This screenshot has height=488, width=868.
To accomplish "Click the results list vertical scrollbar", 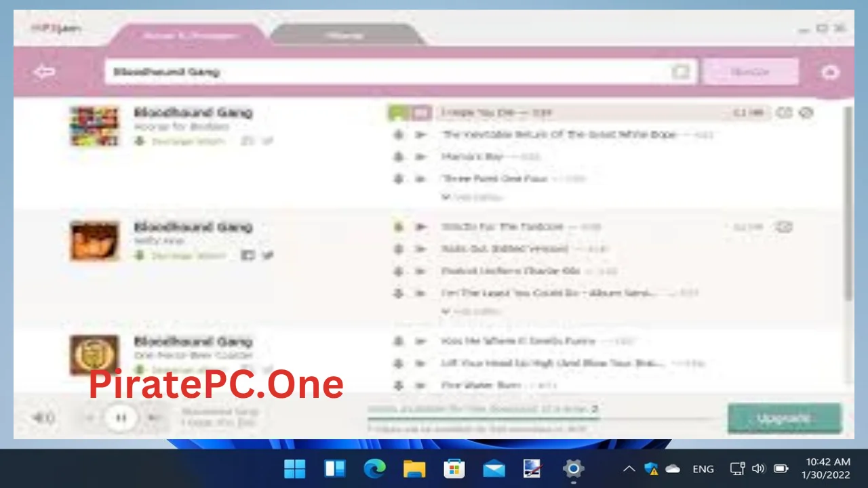I will (x=848, y=203).
